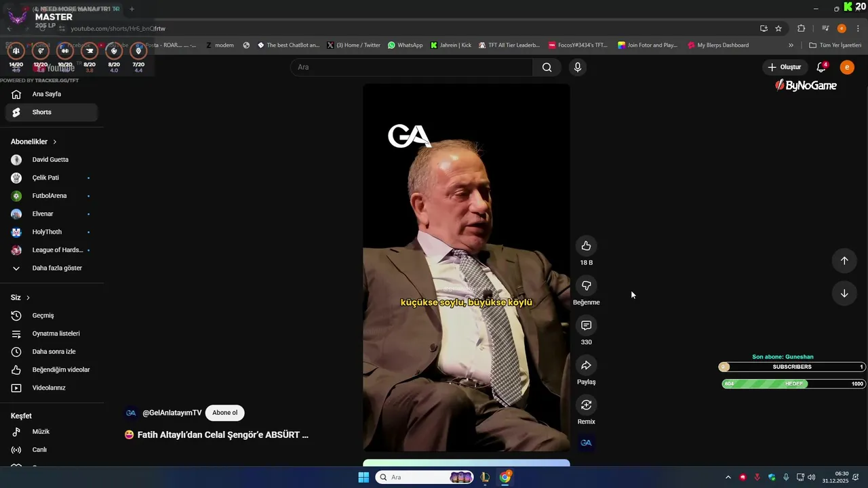Expand the Abonelikler section chevron
This screenshot has width=868, height=488.
click(54, 142)
